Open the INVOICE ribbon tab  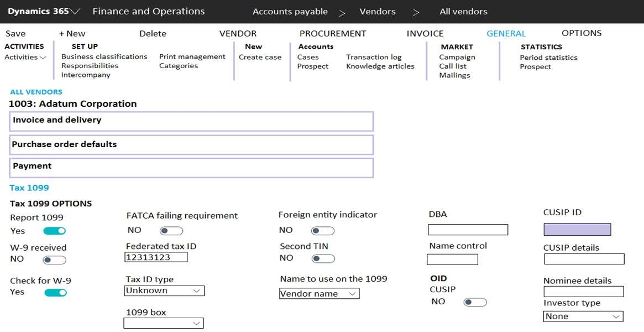pyautogui.click(x=425, y=34)
